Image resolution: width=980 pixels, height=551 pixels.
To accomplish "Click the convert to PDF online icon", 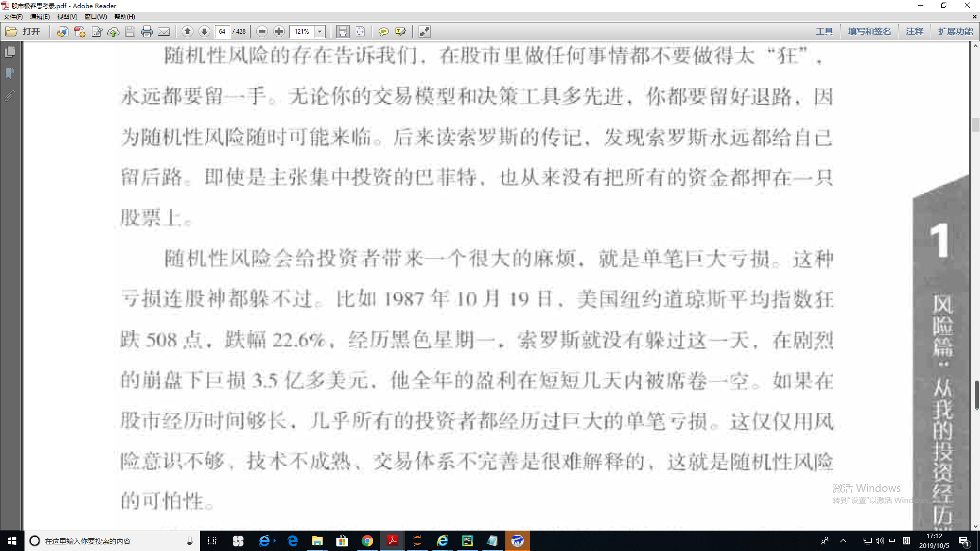I will coord(62,32).
